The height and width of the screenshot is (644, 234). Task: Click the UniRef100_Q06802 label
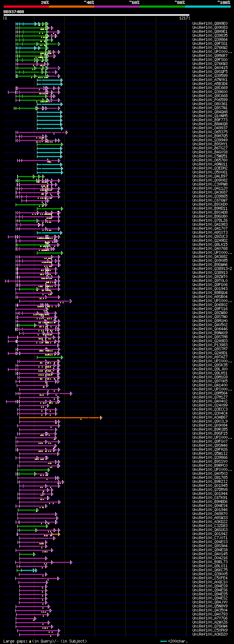tap(210, 305)
